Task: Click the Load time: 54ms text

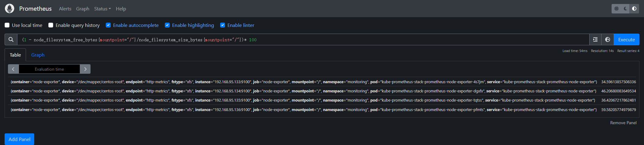Action: click(575, 51)
